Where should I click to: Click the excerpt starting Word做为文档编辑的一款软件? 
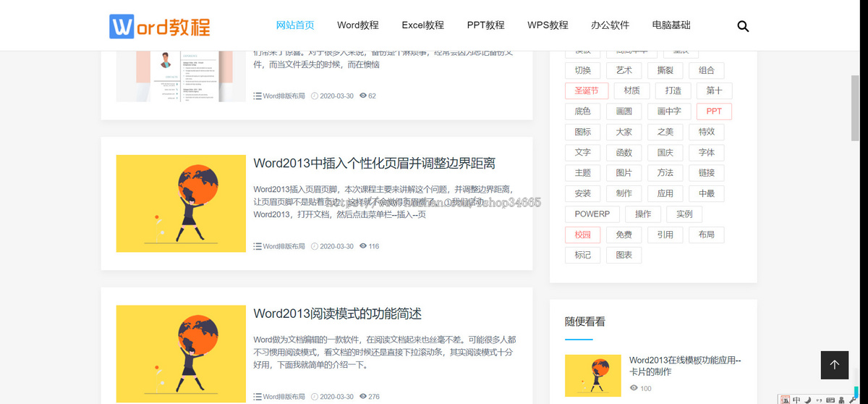385,353
